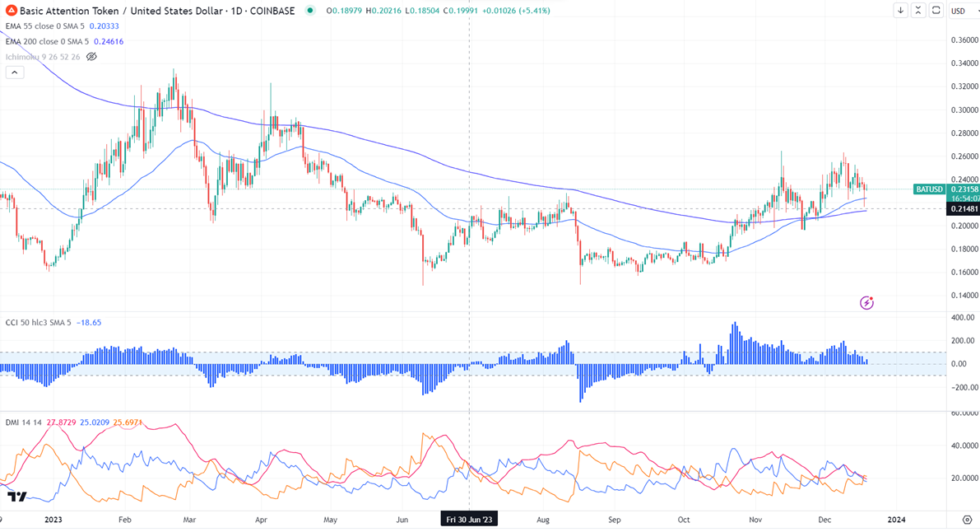This screenshot has height=532, width=980.
Task: Click the move pane down arrow icon
Action: 900,10
